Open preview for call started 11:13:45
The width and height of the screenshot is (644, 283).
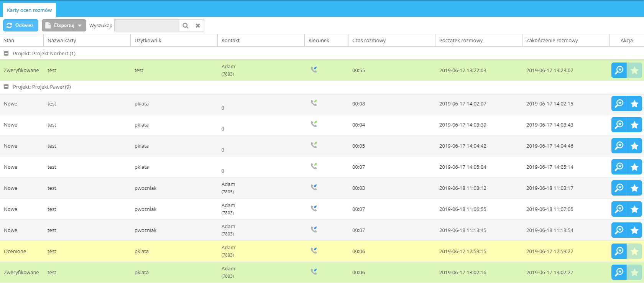[619, 230]
